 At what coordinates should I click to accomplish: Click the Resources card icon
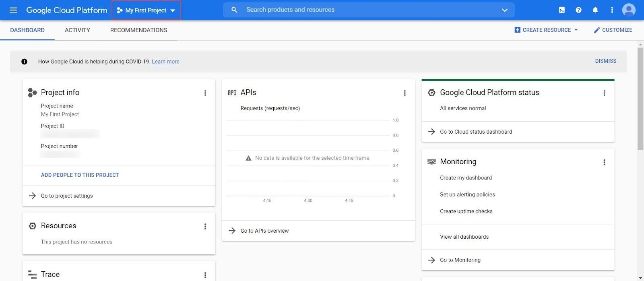(x=33, y=226)
